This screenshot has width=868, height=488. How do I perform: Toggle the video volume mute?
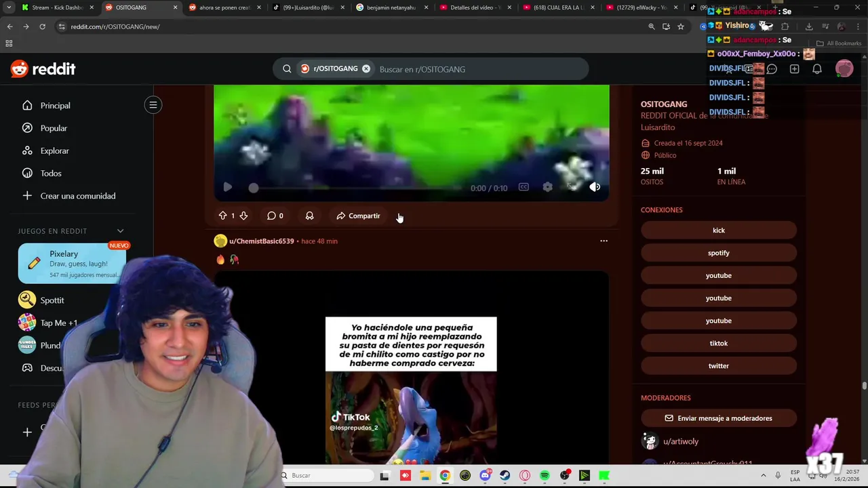pyautogui.click(x=595, y=187)
